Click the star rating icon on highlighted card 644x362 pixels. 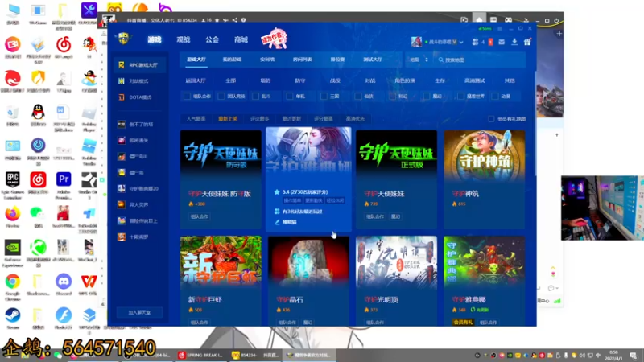(277, 191)
